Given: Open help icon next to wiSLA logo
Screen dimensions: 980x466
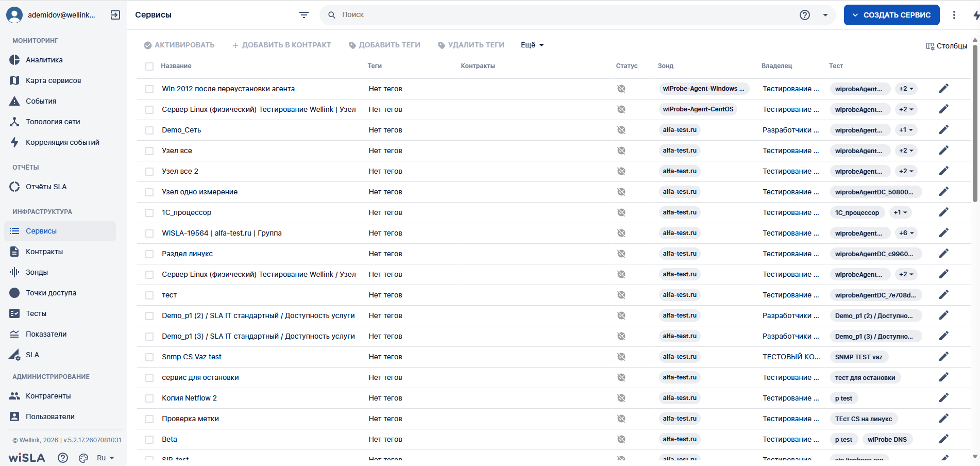Looking at the screenshot, I should [63, 458].
